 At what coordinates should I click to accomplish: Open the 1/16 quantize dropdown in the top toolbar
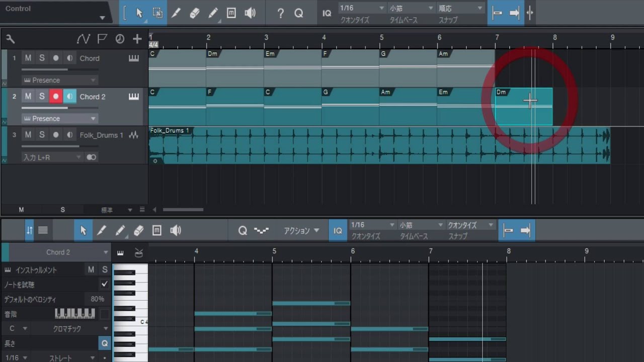click(361, 8)
